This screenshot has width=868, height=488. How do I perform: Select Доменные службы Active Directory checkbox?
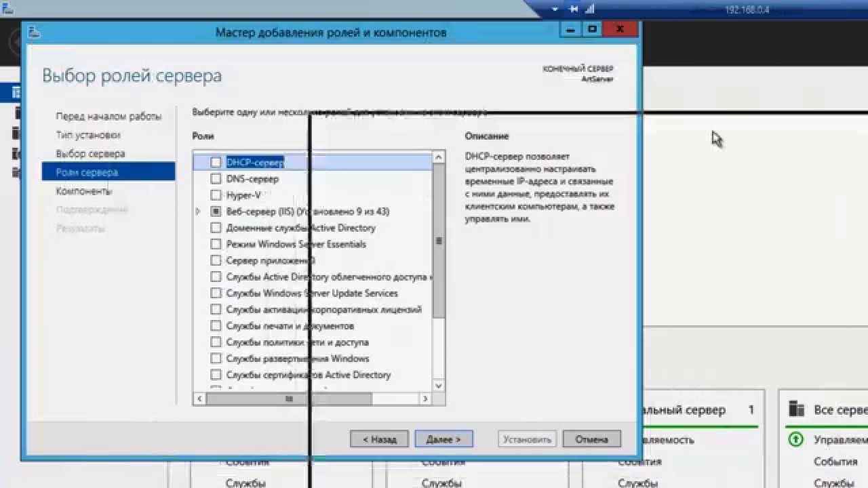(216, 228)
